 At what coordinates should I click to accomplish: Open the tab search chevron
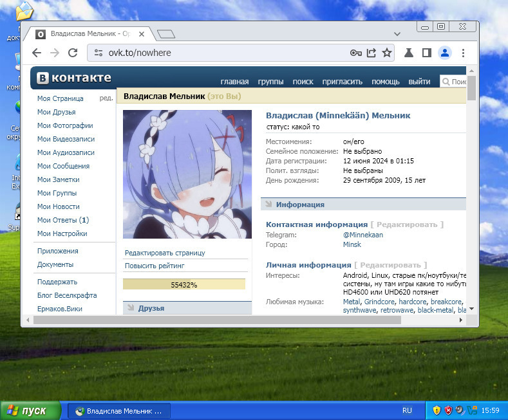point(397,34)
